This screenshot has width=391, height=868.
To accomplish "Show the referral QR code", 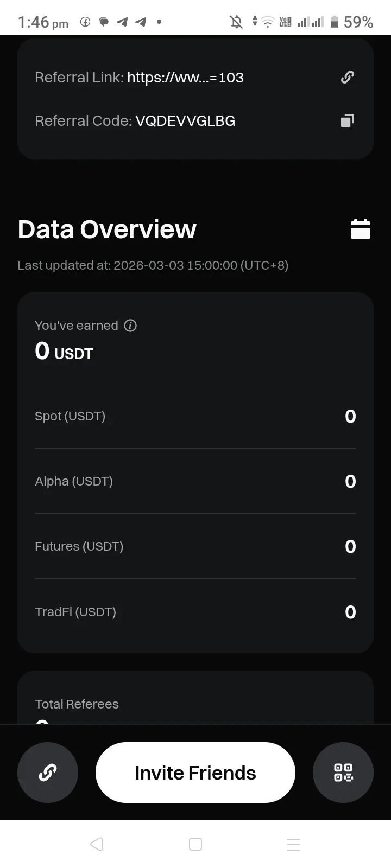I will (343, 773).
